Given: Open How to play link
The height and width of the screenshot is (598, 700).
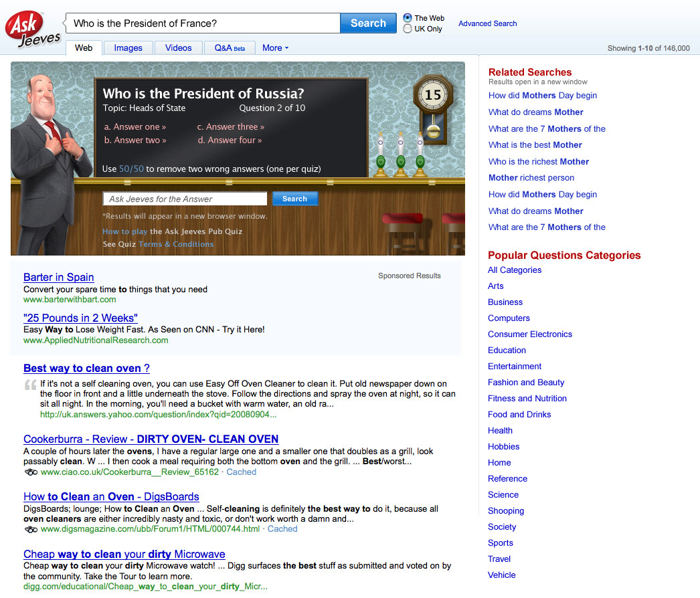Looking at the screenshot, I should (x=124, y=231).
